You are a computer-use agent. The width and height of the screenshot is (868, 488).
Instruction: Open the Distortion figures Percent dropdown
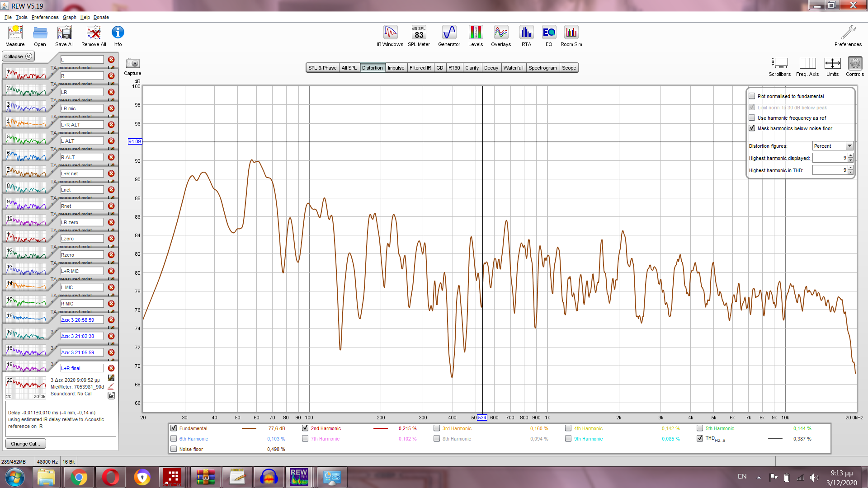(849, 146)
